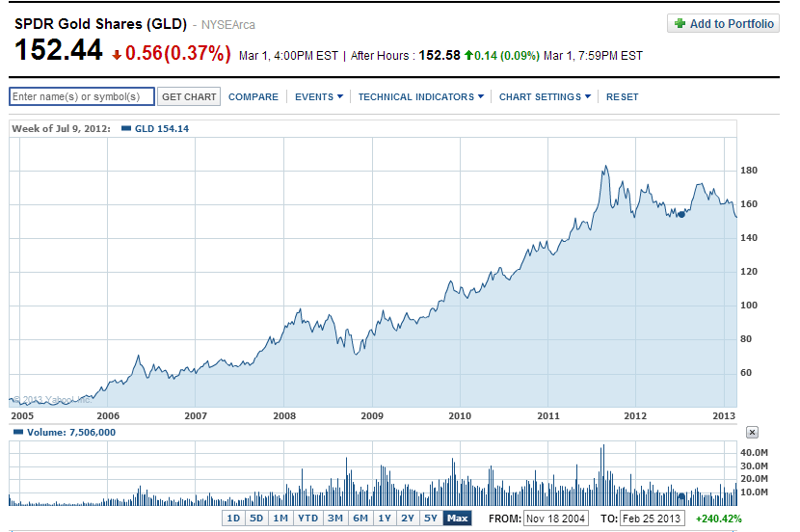The height and width of the screenshot is (532, 800).
Task: Focus the symbol name input field
Action: click(82, 96)
